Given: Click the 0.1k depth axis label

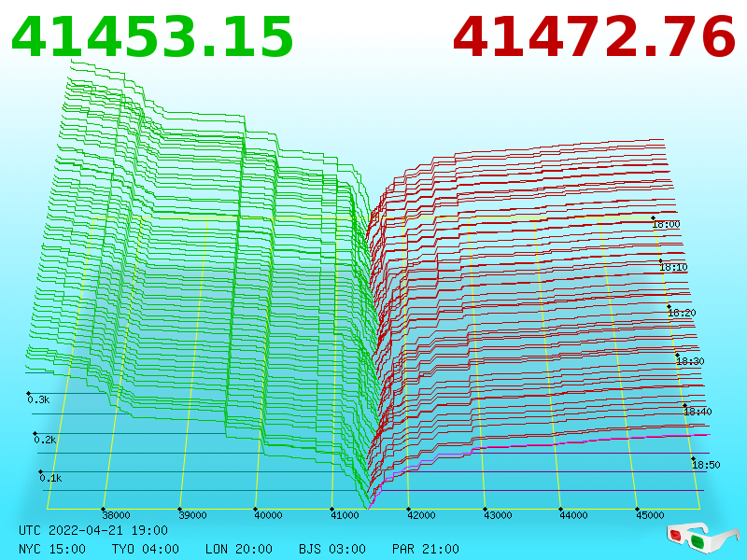Looking at the screenshot, I should 51,478.
